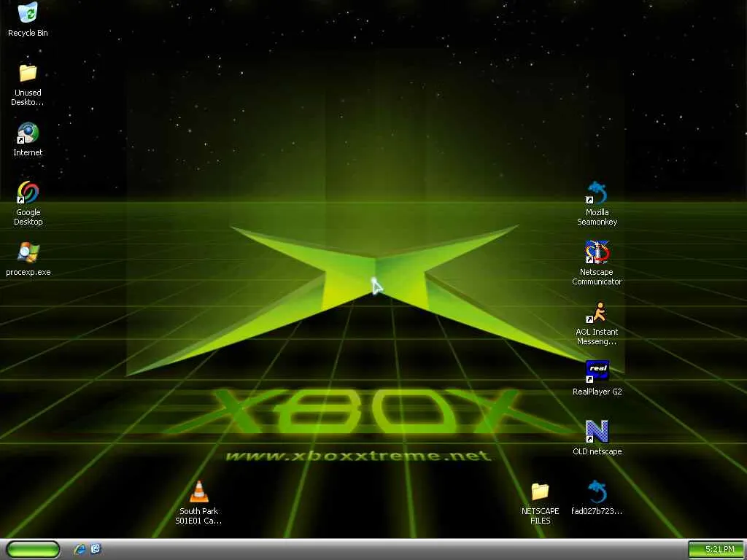Screen dimensions: 747x560
Task: Select the Unused Desktop folder icon
Action: [x=28, y=74]
